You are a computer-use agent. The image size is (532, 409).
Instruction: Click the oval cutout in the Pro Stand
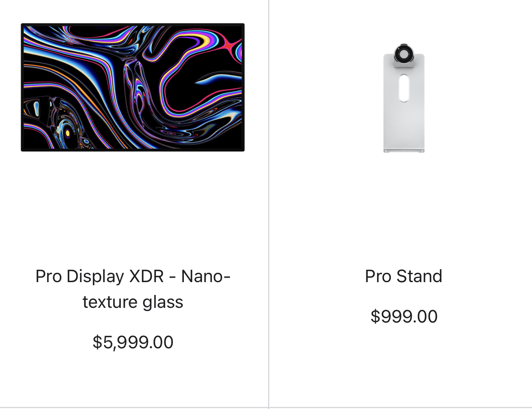point(404,88)
